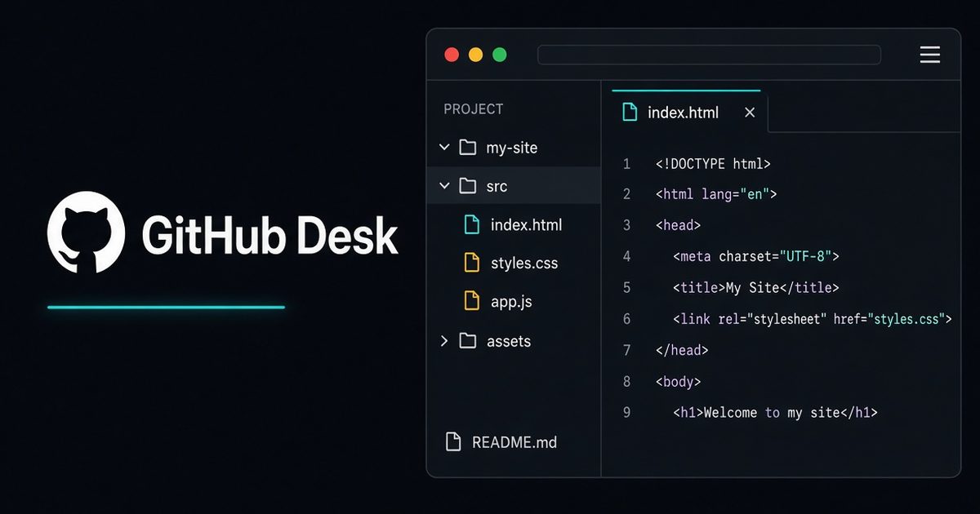Viewport: 980px width, 514px height.
Task: Click the link rel="stylesheet" line
Action: point(813,319)
